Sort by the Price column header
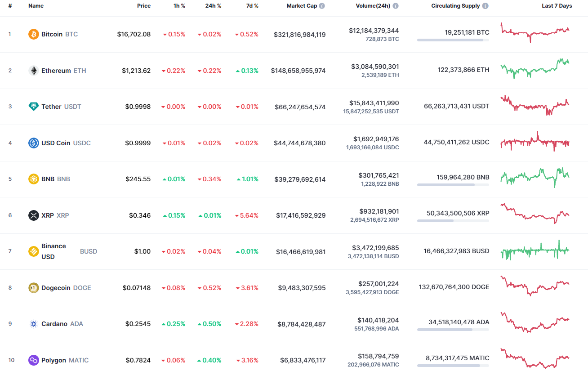Screen dimensions: 588x371 [x=144, y=6]
